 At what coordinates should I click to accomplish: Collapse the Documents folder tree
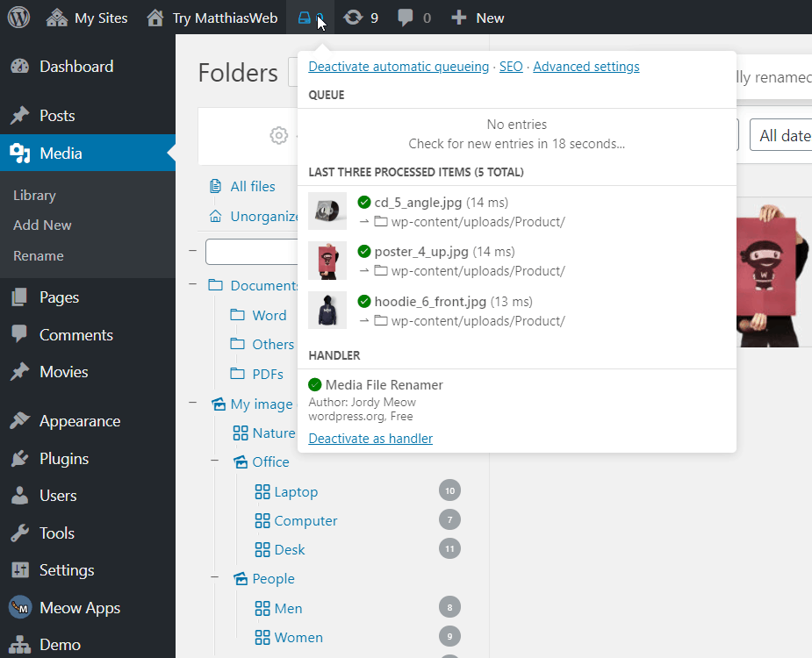pyautogui.click(x=193, y=285)
